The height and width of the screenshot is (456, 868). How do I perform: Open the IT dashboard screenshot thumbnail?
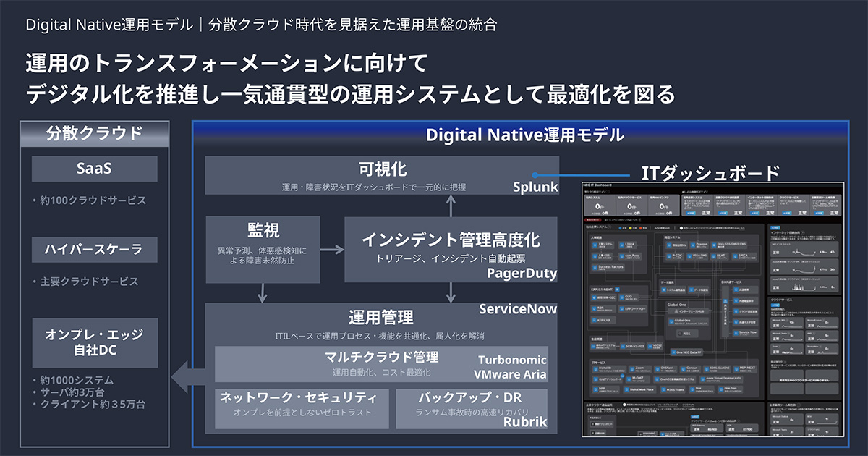[714, 310]
